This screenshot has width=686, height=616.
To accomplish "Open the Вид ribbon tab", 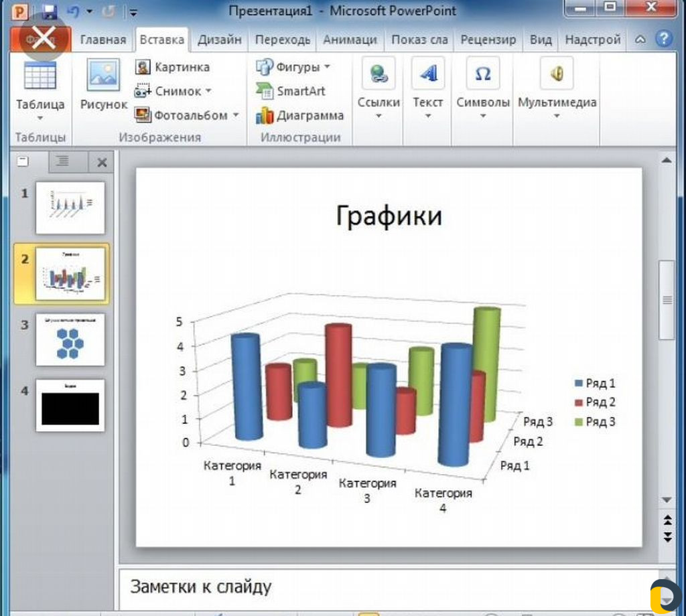I will [541, 40].
